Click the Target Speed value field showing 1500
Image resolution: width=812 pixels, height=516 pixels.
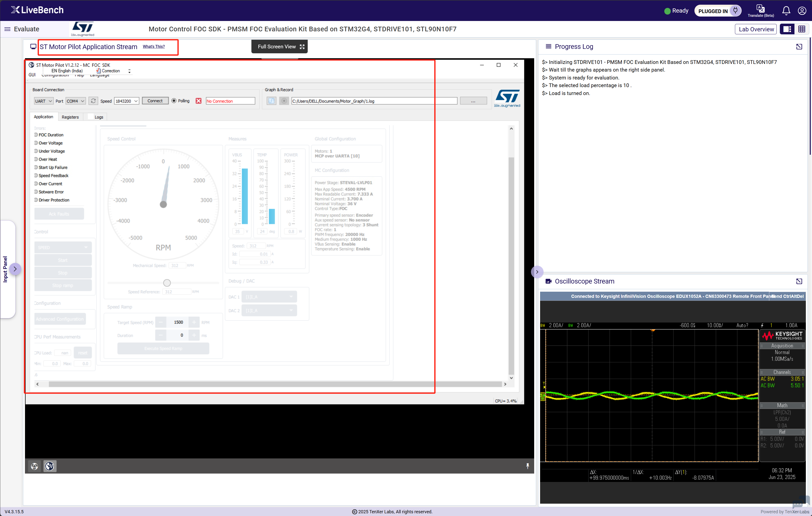(177, 323)
